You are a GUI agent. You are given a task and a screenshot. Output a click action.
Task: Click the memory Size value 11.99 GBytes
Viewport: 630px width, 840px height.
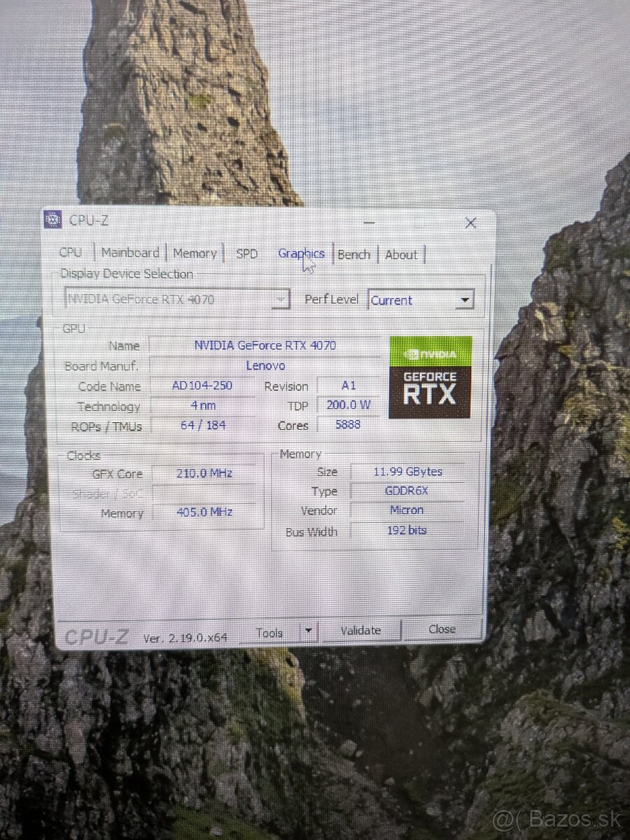click(407, 472)
